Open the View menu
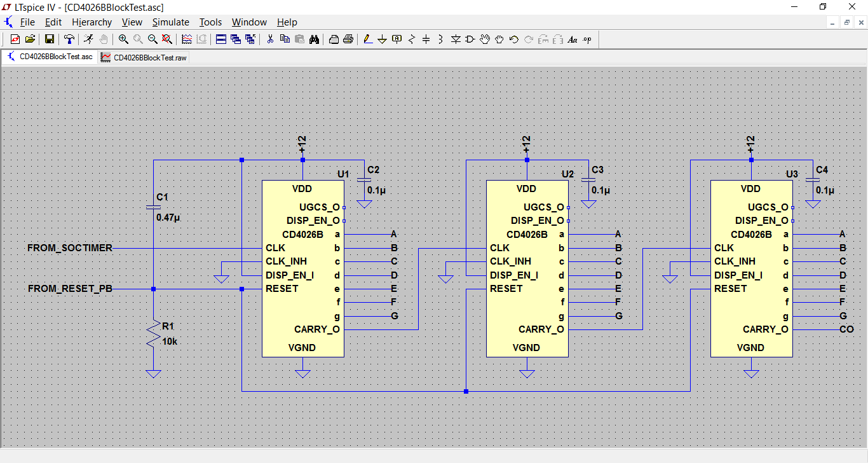868x463 pixels. point(132,22)
